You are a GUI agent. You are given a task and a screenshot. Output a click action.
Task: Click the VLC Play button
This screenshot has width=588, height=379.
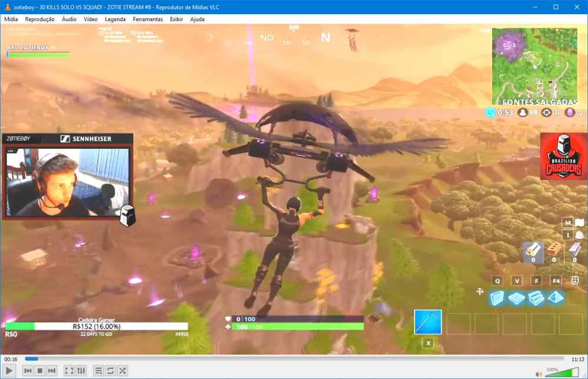[9, 371]
